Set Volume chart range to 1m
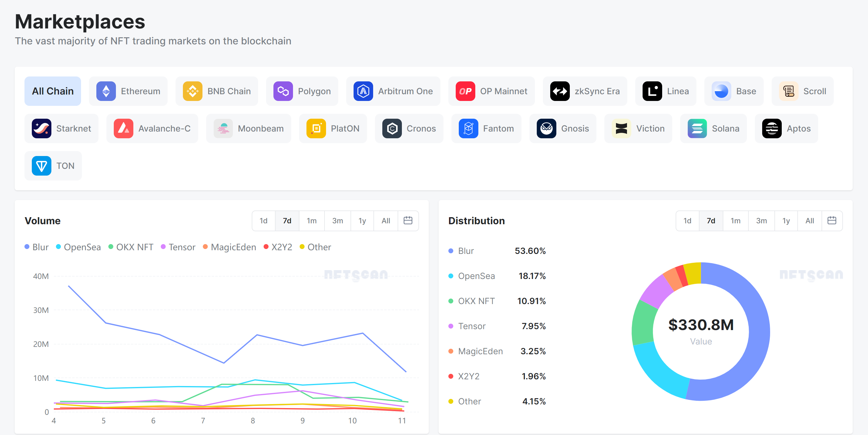This screenshot has height=435, width=868. pyautogui.click(x=312, y=221)
